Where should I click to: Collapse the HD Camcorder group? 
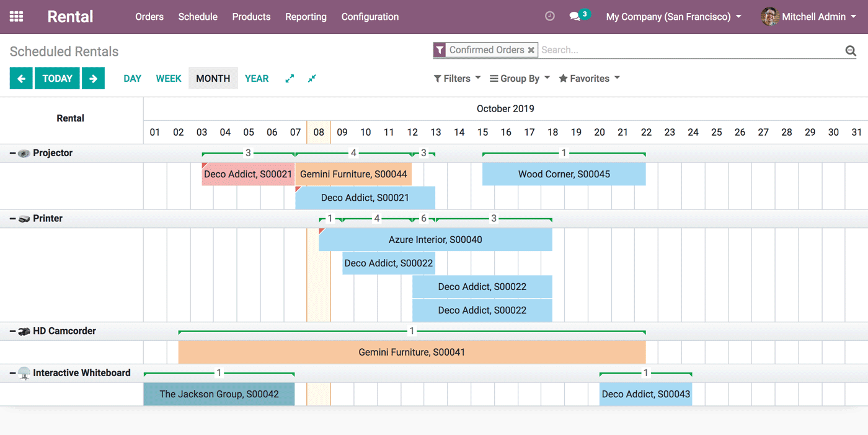pyautogui.click(x=13, y=332)
